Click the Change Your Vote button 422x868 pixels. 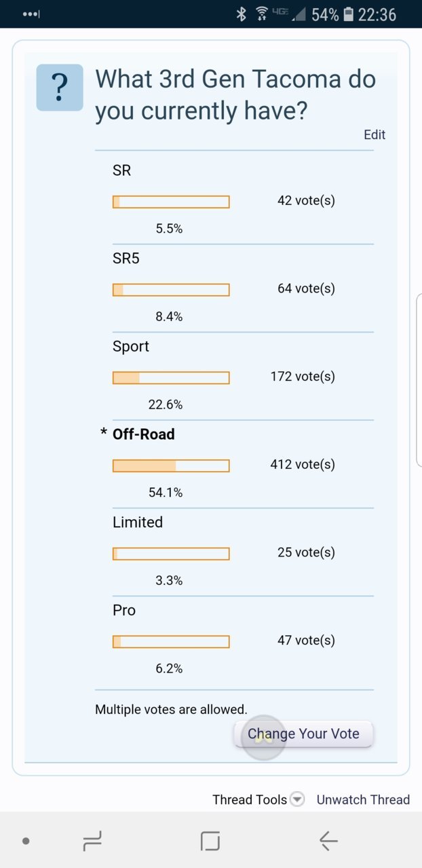[303, 734]
